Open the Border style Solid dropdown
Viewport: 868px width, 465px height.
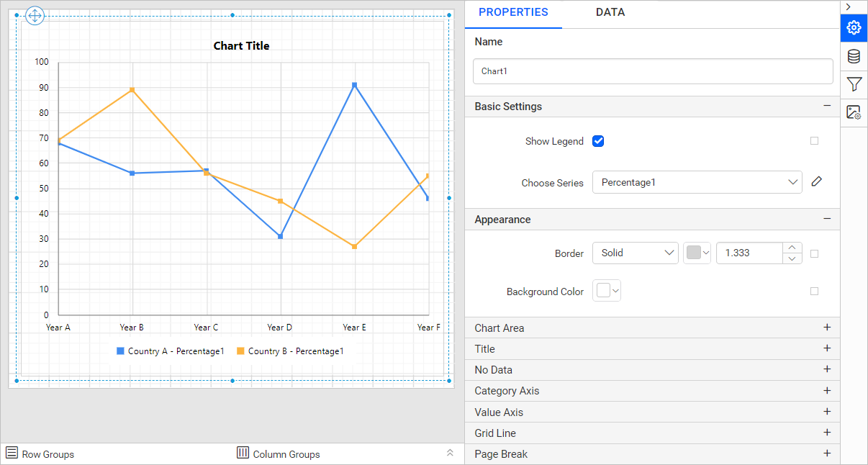click(635, 253)
